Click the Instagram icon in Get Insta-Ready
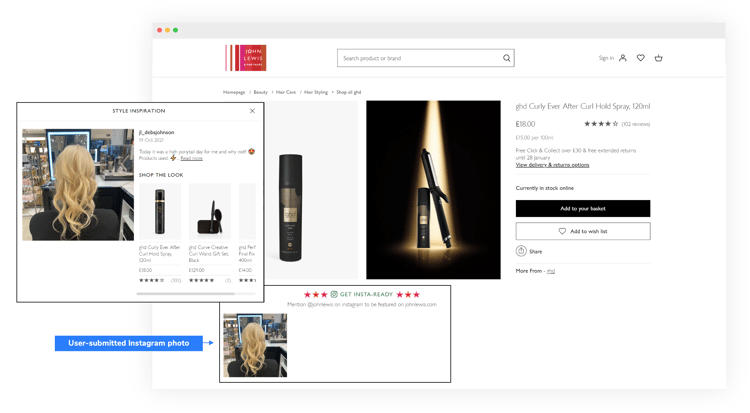This screenshot has height=413, width=750. tap(334, 294)
